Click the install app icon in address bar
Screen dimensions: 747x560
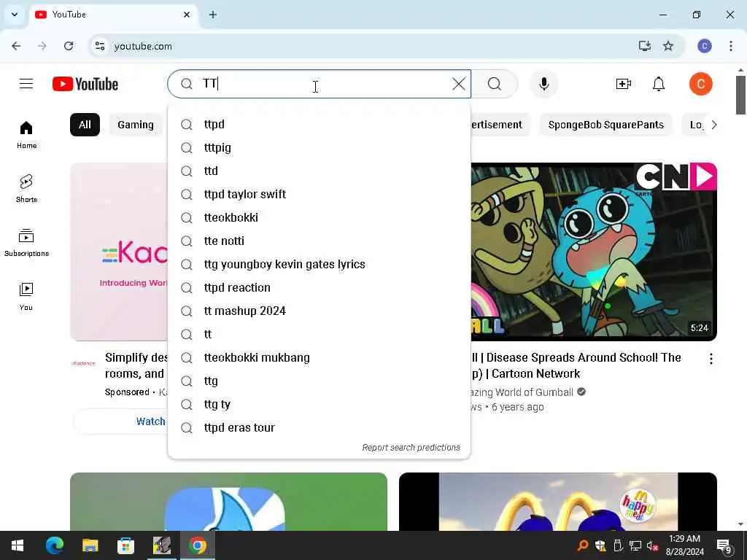point(645,46)
